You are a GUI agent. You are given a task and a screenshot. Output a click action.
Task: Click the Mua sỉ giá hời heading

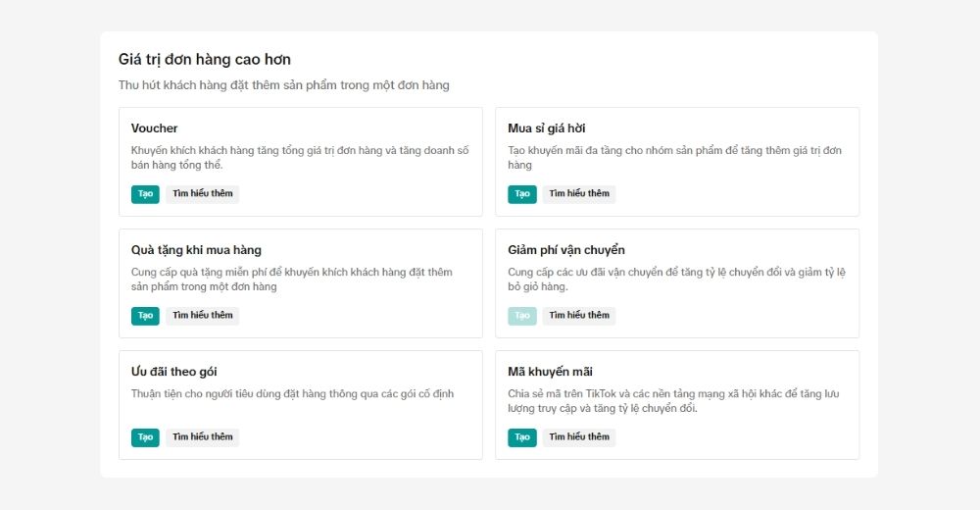pos(547,128)
